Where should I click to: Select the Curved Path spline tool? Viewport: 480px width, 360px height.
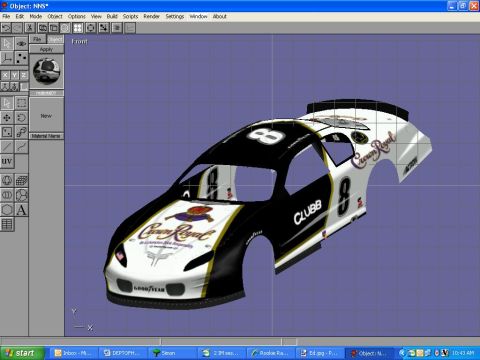tap(21, 147)
